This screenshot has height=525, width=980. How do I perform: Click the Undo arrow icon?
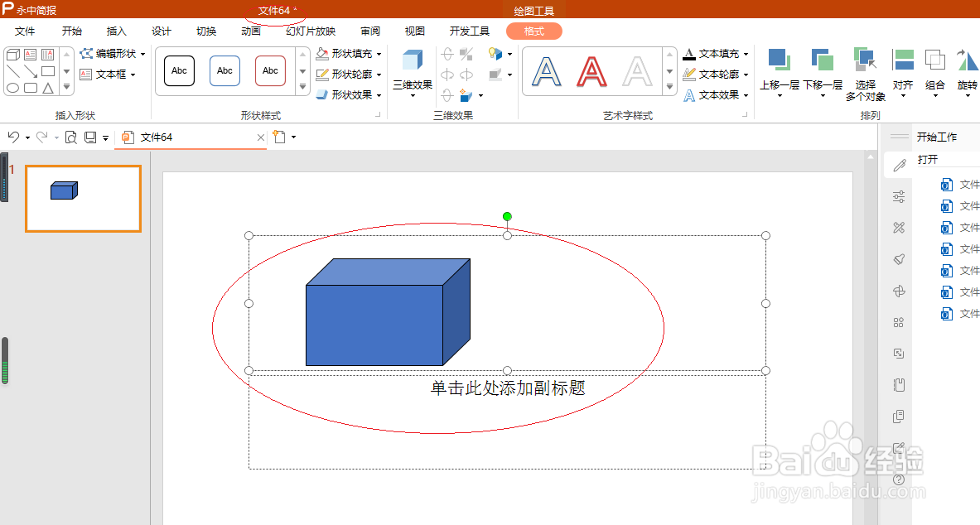tap(12, 137)
